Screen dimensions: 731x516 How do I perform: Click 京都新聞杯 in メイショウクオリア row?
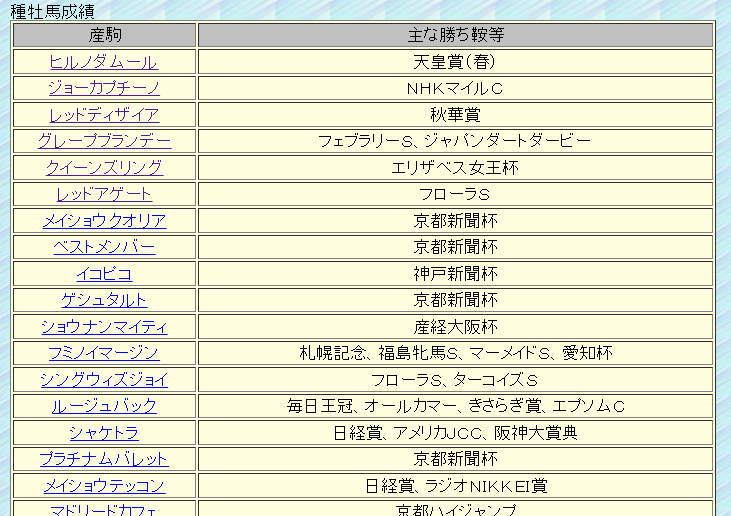tap(455, 221)
